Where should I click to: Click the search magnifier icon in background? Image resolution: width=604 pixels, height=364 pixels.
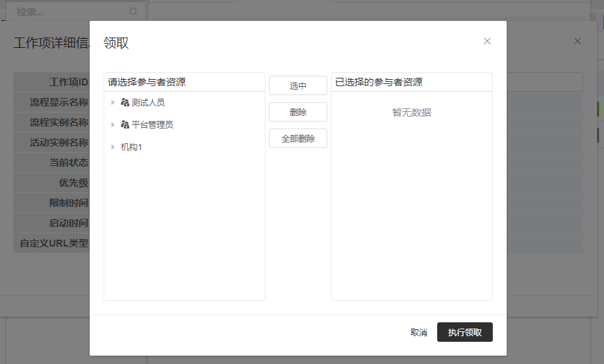coord(133,12)
